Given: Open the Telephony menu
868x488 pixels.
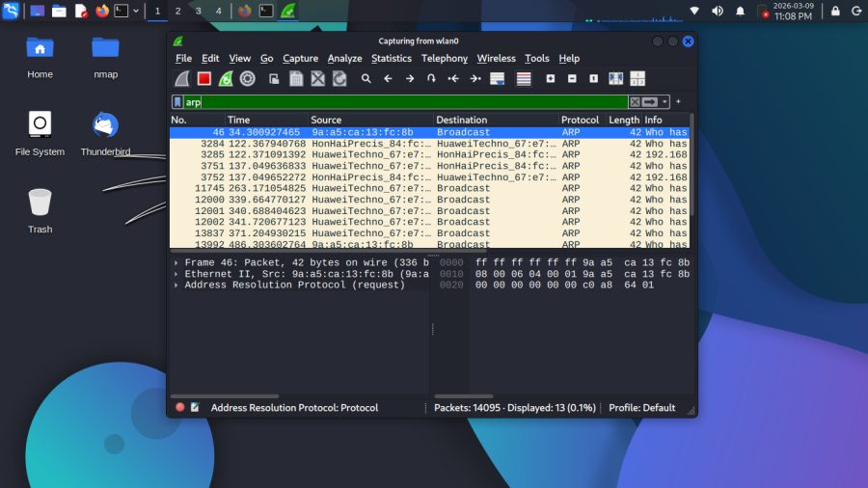Looking at the screenshot, I should tap(444, 59).
